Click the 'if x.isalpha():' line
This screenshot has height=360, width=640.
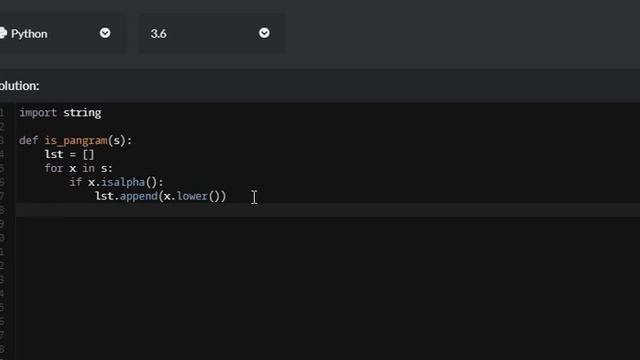click(116, 182)
